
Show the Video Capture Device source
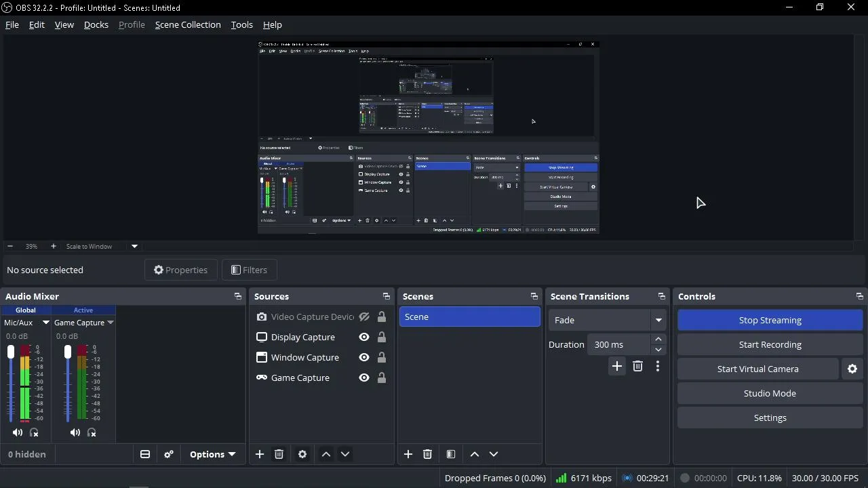point(364,317)
